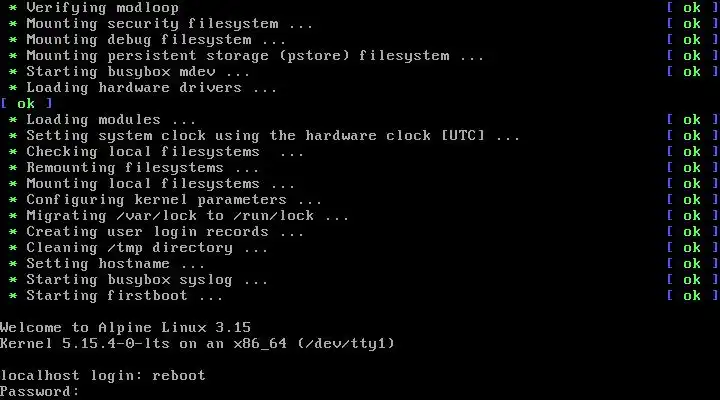Click ok status next to Remounting filesystems
Viewport: 720px width, 400px height.
point(692,168)
